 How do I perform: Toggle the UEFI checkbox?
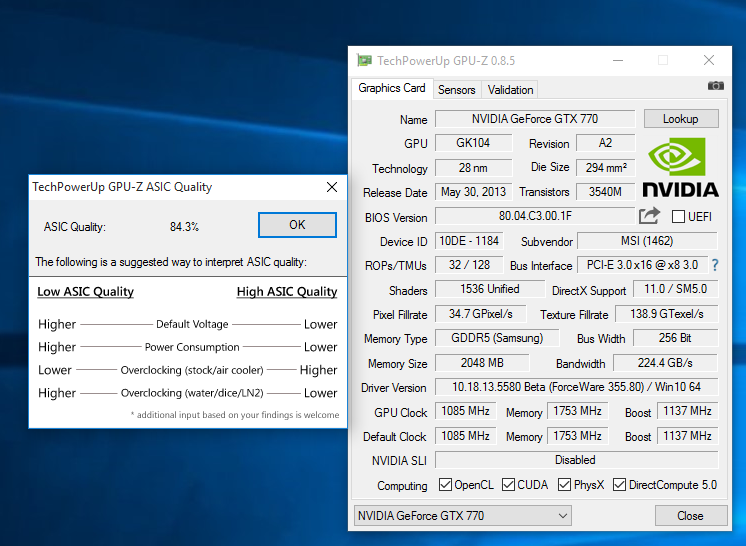[x=678, y=216]
